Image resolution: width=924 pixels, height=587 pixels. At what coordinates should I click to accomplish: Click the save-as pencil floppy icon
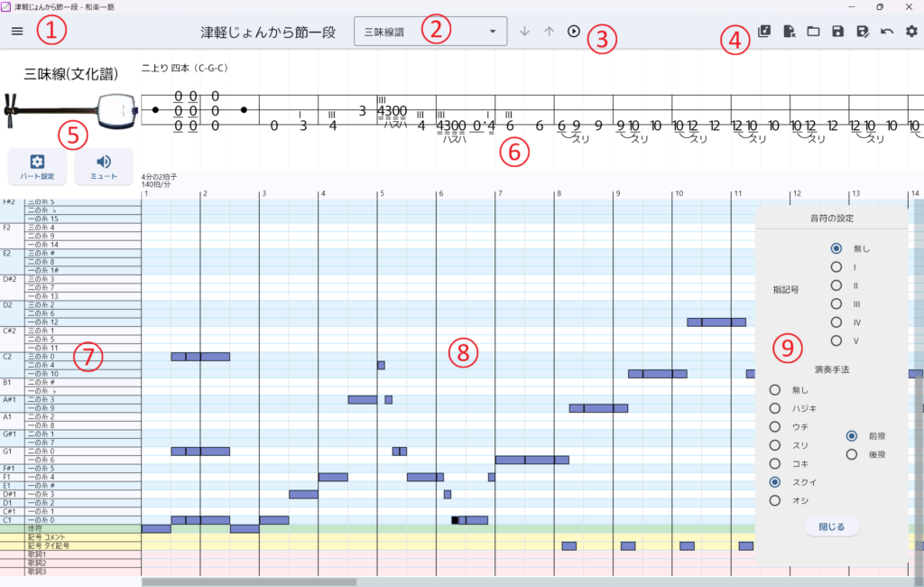point(862,32)
